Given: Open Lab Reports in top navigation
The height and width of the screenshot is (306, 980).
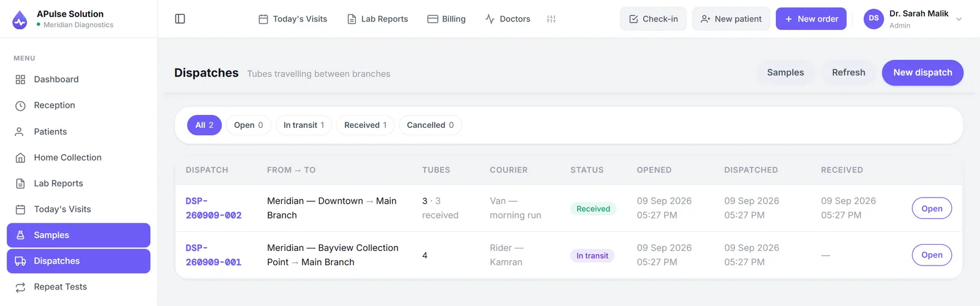Looking at the screenshot, I should click(x=377, y=19).
